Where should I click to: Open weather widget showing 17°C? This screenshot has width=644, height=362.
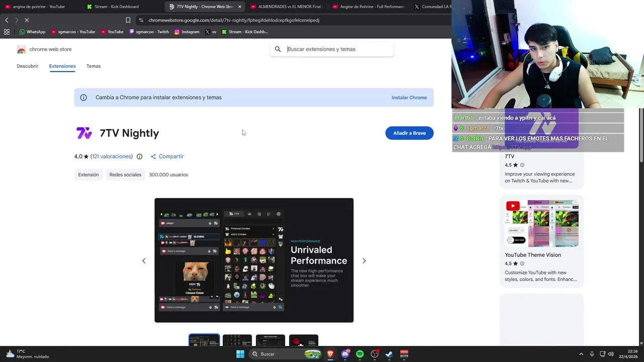click(28, 354)
